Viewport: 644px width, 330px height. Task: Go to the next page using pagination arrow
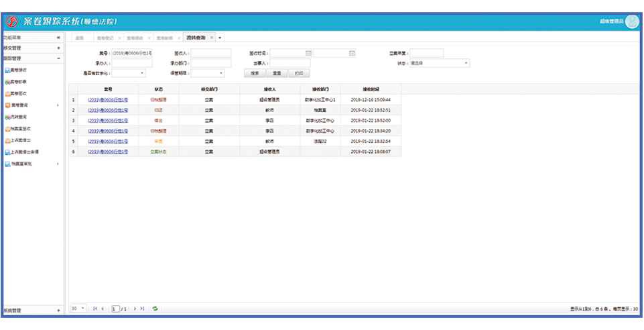click(135, 309)
